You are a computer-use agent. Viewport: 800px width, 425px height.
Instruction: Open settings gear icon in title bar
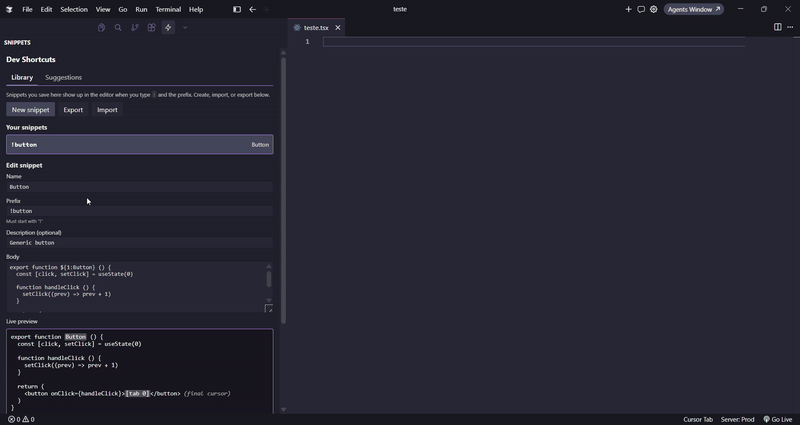[654, 9]
